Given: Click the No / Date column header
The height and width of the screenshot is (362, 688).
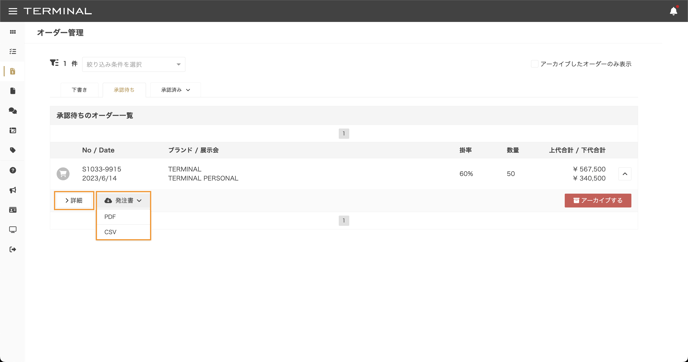Looking at the screenshot, I should [98, 150].
